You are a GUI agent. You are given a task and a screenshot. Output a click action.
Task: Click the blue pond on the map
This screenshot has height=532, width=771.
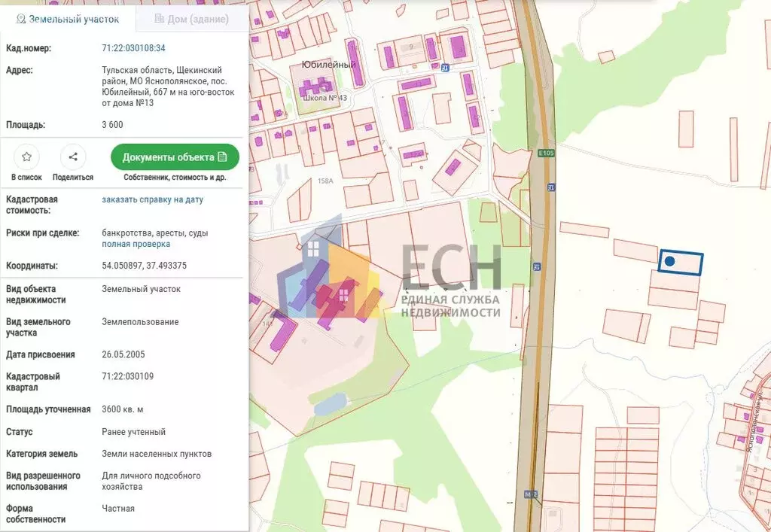[x=329, y=405]
